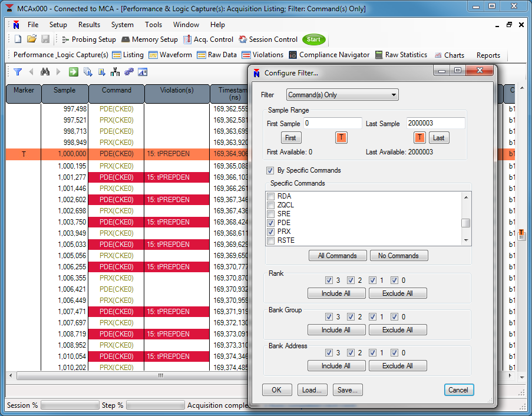Switch to the Waveform view tab

(x=170, y=55)
